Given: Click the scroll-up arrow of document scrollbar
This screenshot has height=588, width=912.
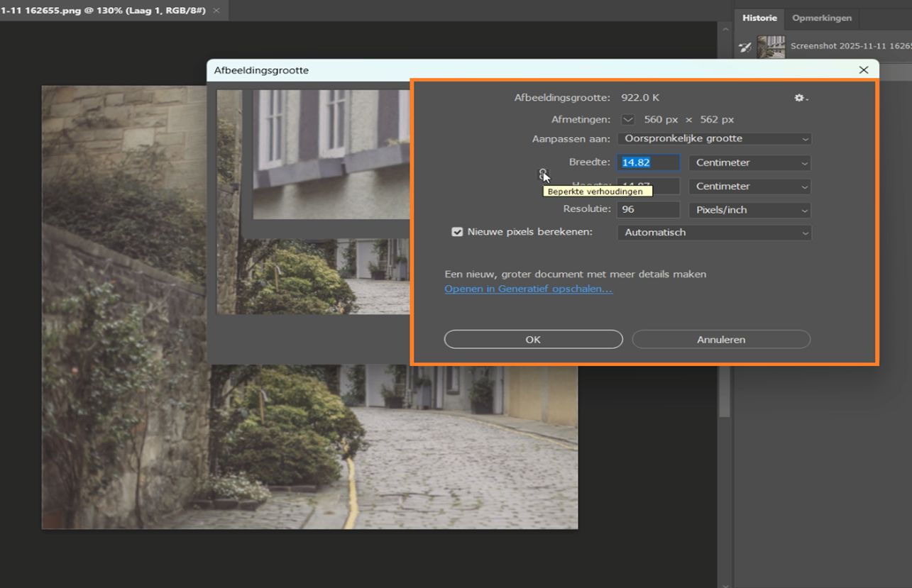Looking at the screenshot, I should (725, 30).
